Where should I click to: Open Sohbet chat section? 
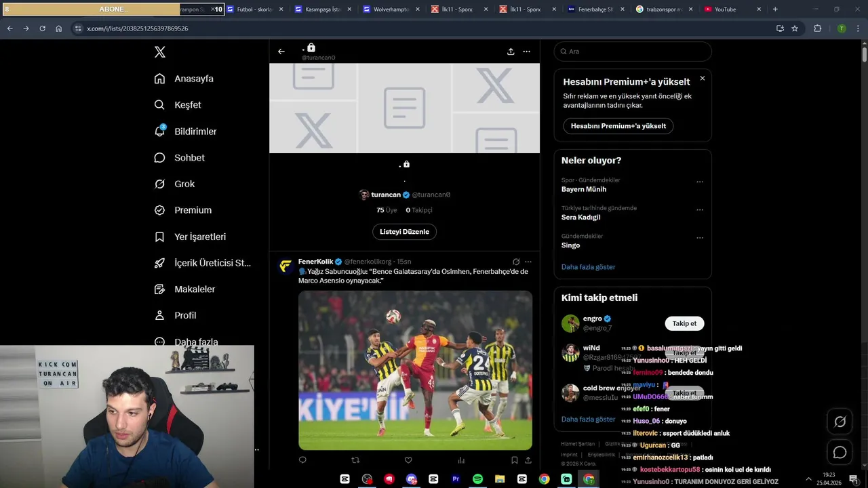coord(180,157)
